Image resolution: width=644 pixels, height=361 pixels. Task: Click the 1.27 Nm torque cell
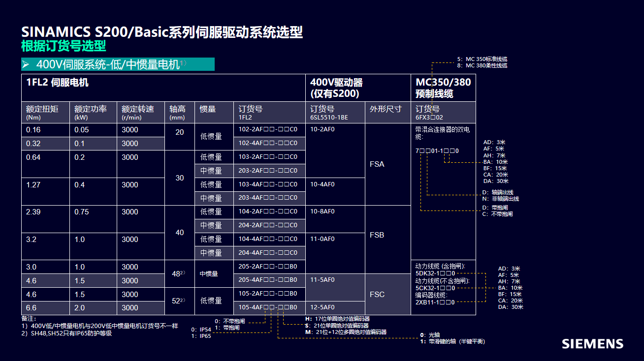[45, 191]
